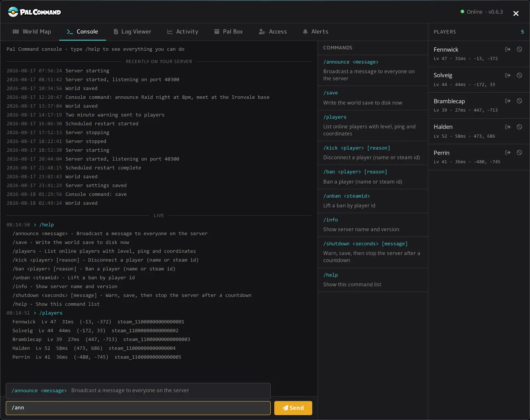
Task: Click the Fennwick player name
Action: pos(446,50)
